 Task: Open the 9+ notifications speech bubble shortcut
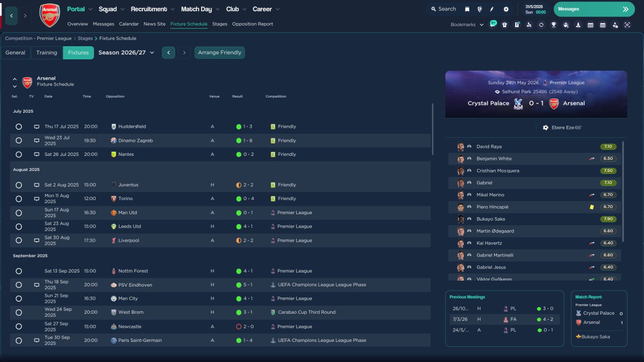point(493,24)
